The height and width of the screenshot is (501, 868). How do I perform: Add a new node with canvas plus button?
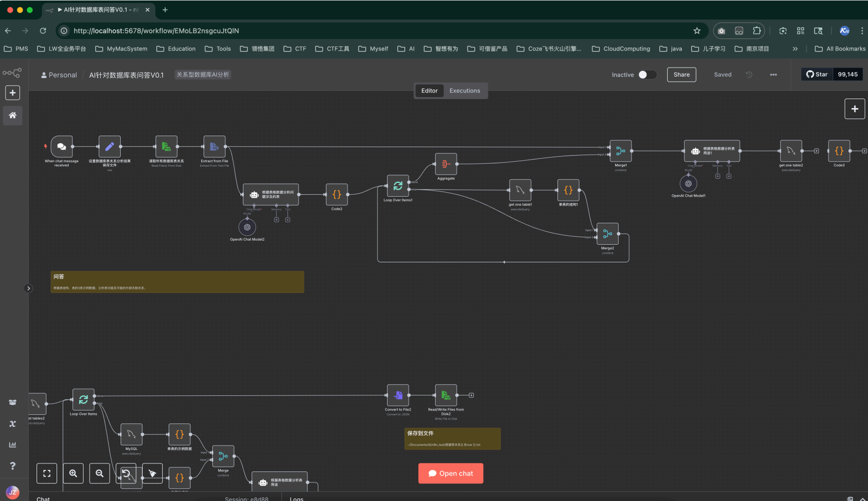[x=854, y=109]
